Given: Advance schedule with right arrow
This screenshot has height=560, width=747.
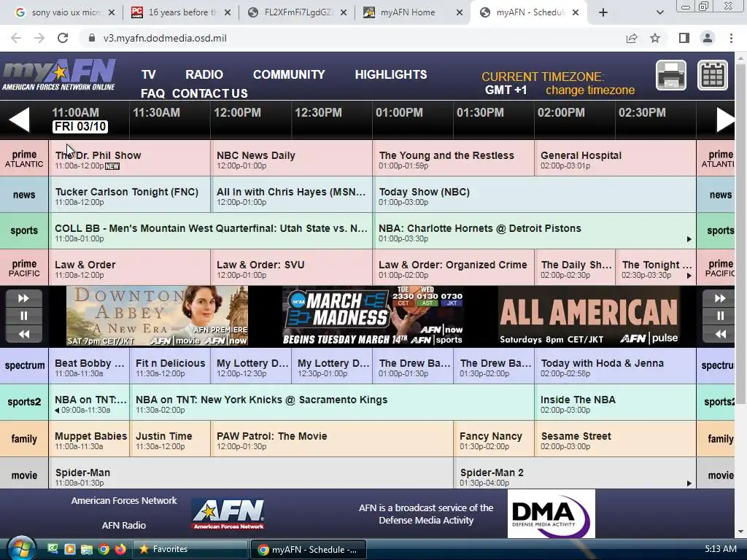Looking at the screenshot, I should coord(726,119).
